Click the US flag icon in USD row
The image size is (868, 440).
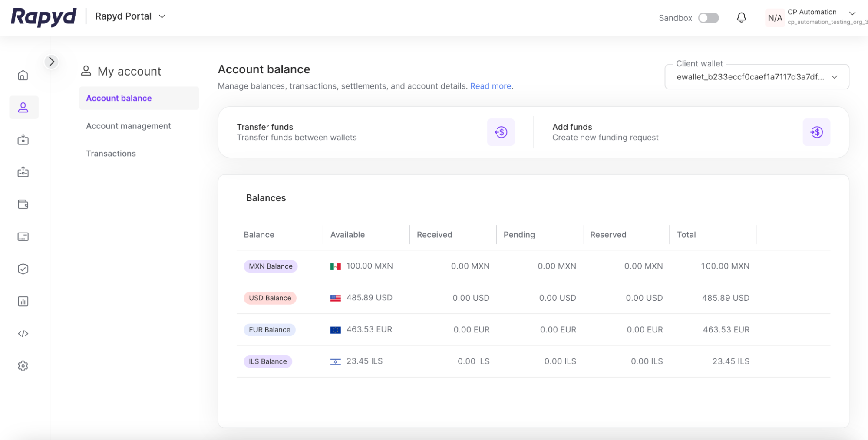tap(335, 298)
